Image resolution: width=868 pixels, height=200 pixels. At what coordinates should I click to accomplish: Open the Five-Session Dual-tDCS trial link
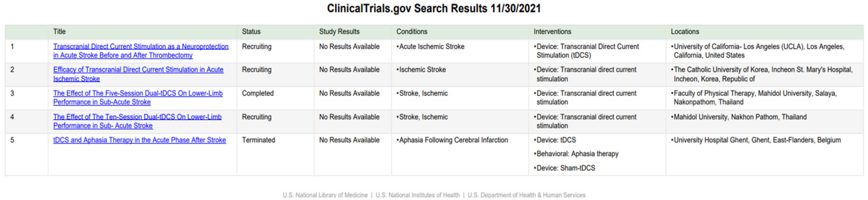(x=138, y=93)
